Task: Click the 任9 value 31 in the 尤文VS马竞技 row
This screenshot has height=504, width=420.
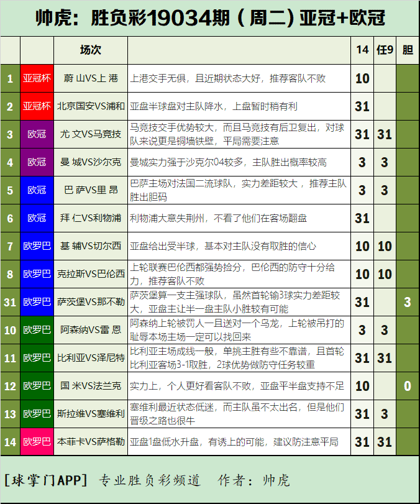Action: click(385, 134)
